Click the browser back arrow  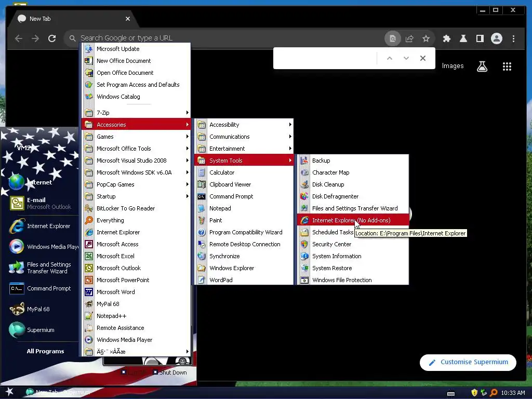click(19, 38)
